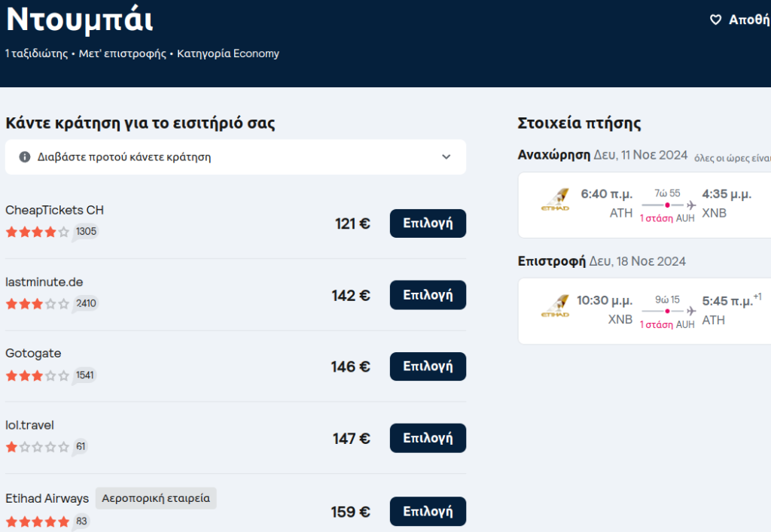771x532 pixels.
Task: Click the 'lastminute.de' provider name
Action: click(x=44, y=282)
